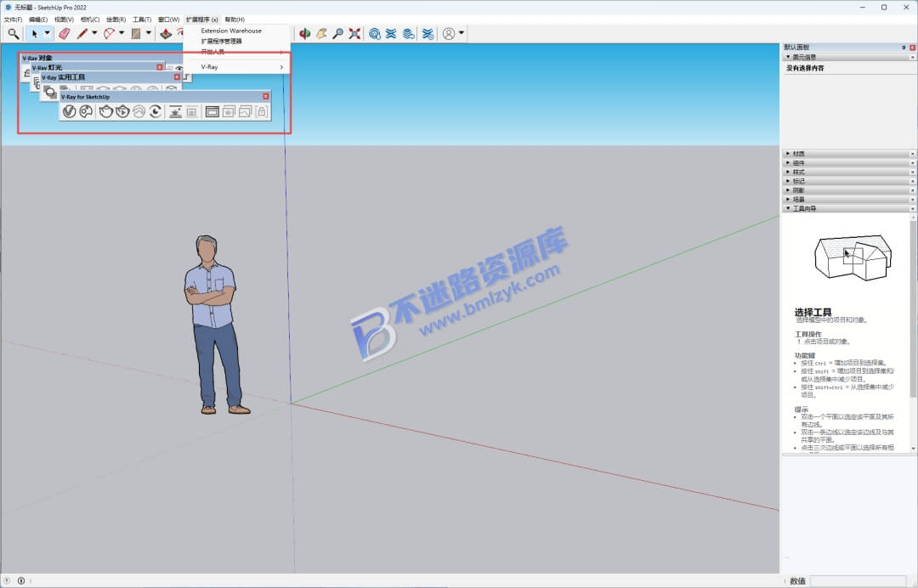The width and height of the screenshot is (918, 588).
Task: Expand the 样式 panel
Action: click(848, 172)
